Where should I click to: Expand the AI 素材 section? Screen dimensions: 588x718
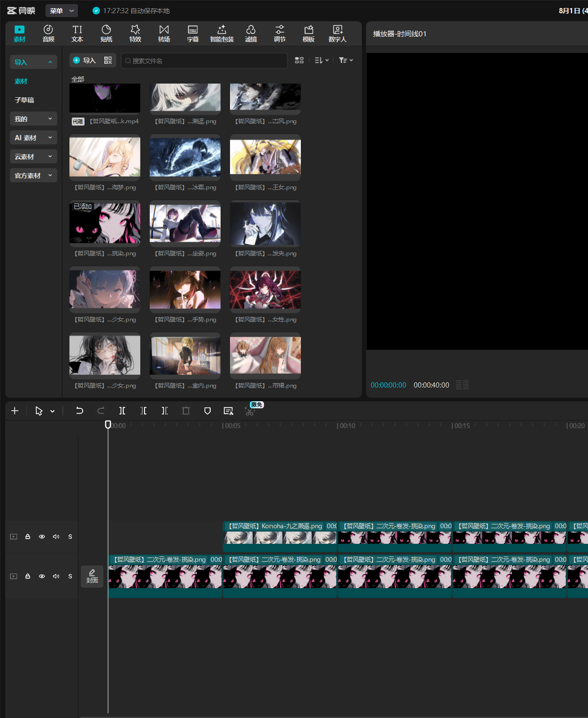[34, 137]
